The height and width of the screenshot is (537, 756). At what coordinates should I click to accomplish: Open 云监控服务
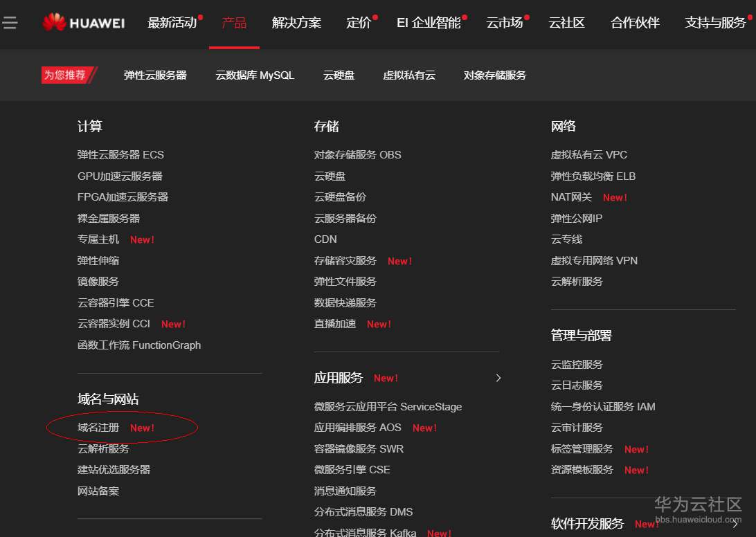point(577,365)
